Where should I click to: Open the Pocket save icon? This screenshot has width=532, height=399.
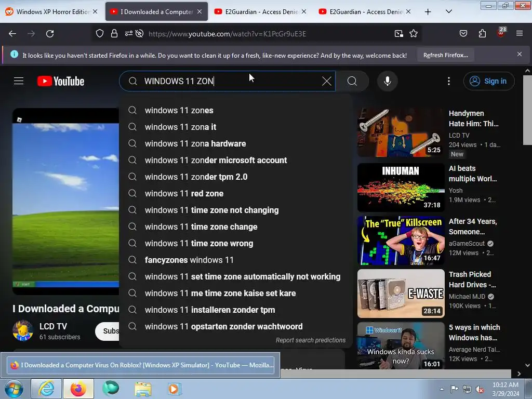click(x=463, y=34)
